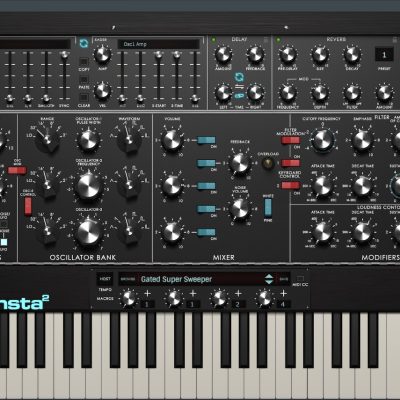400x400 pixels.
Task: Select the previous preset with the up arrow
Action: pyautogui.click(x=269, y=276)
